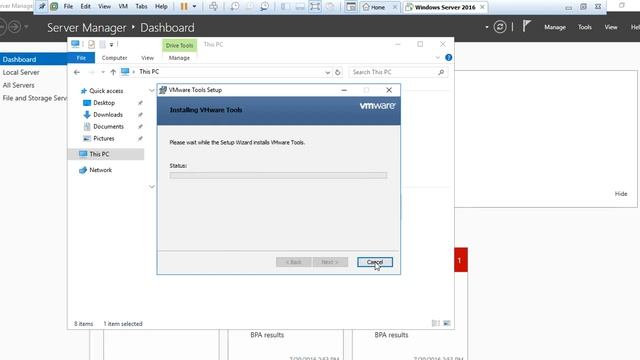
Task: Refresh the This PC folder view
Action: [x=338, y=72]
